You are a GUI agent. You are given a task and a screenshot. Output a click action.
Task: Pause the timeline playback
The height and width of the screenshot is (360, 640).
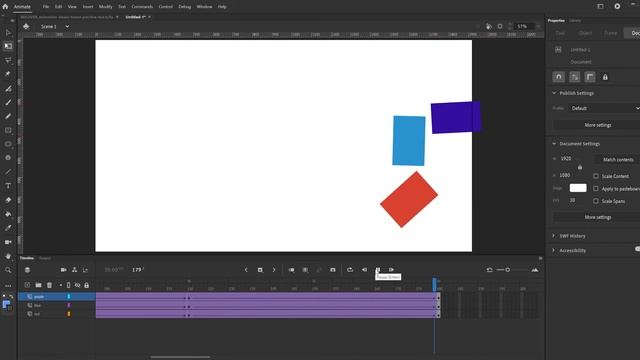tap(378, 270)
